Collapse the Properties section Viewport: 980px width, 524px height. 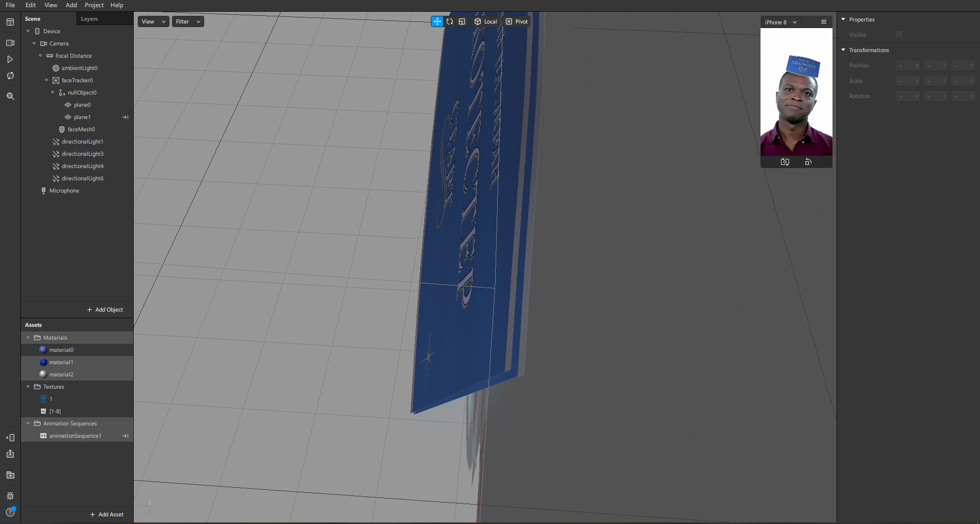[843, 19]
